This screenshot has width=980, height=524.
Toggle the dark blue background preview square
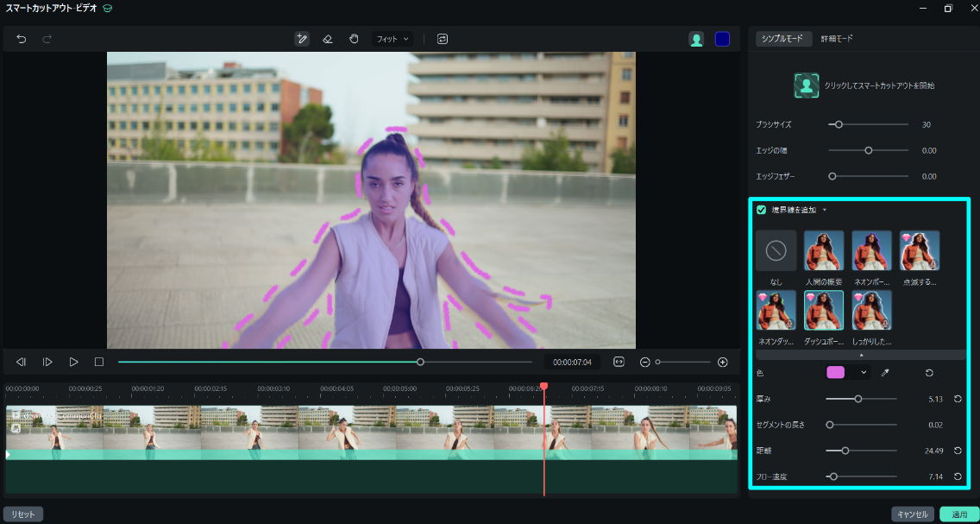[x=722, y=39]
